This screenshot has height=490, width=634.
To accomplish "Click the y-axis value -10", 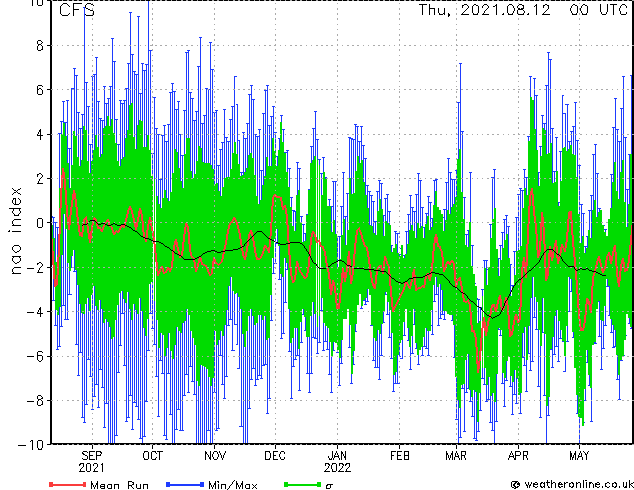I will (x=31, y=445).
